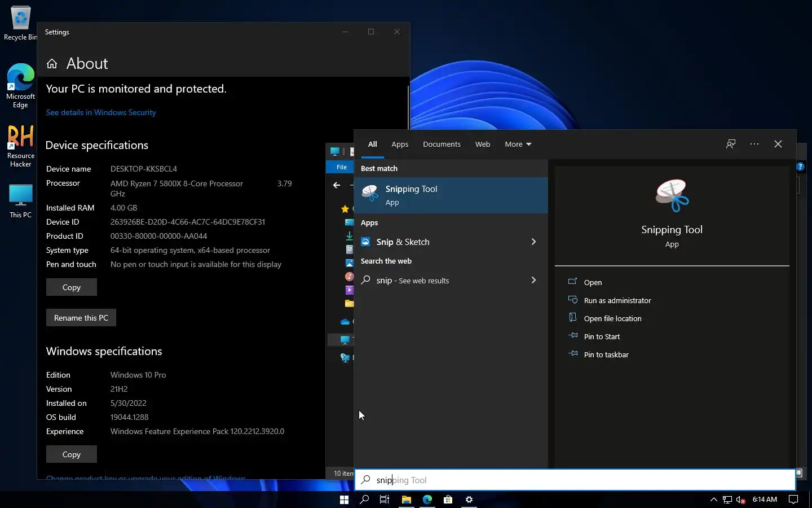Open This PC desktop icon
The width and height of the screenshot is (812, 508).
click(20, 202)
